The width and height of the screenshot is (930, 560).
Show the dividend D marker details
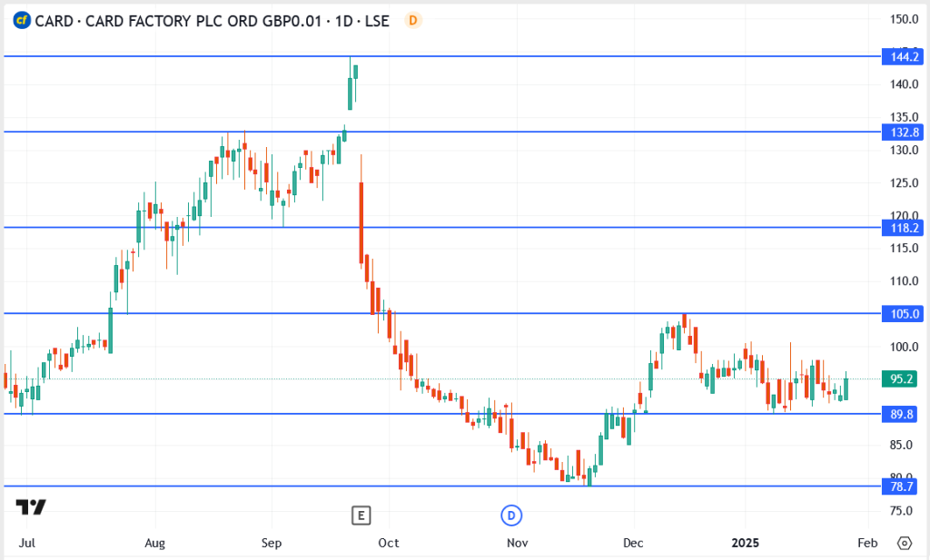click(x=511, y=516)
